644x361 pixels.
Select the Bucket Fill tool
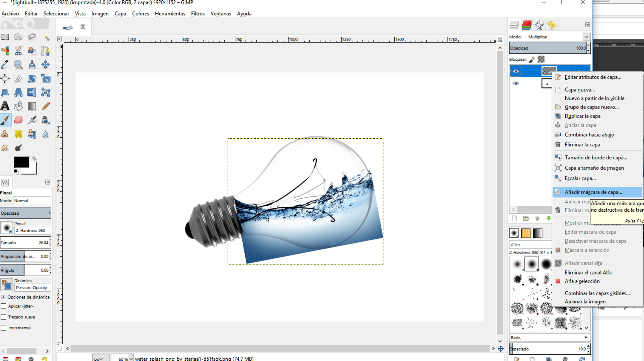[18, 106]
